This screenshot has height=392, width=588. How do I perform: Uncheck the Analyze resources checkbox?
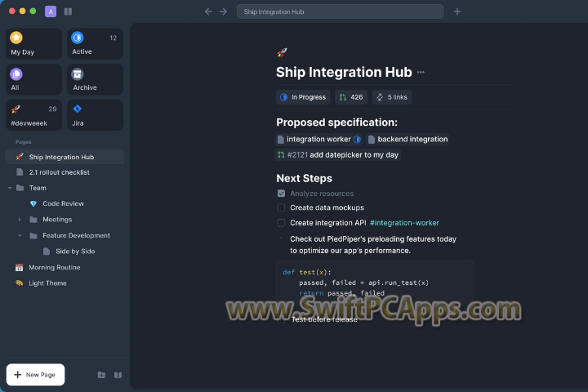point(281,194)
